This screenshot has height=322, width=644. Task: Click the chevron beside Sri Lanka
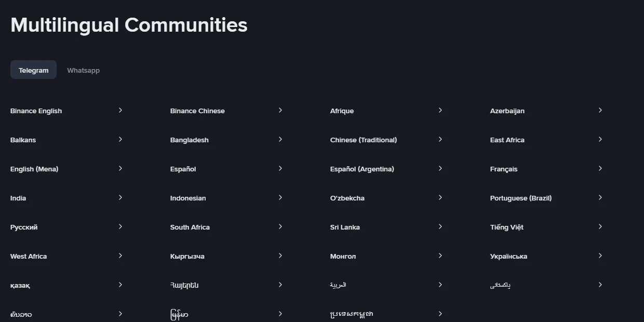440,226
